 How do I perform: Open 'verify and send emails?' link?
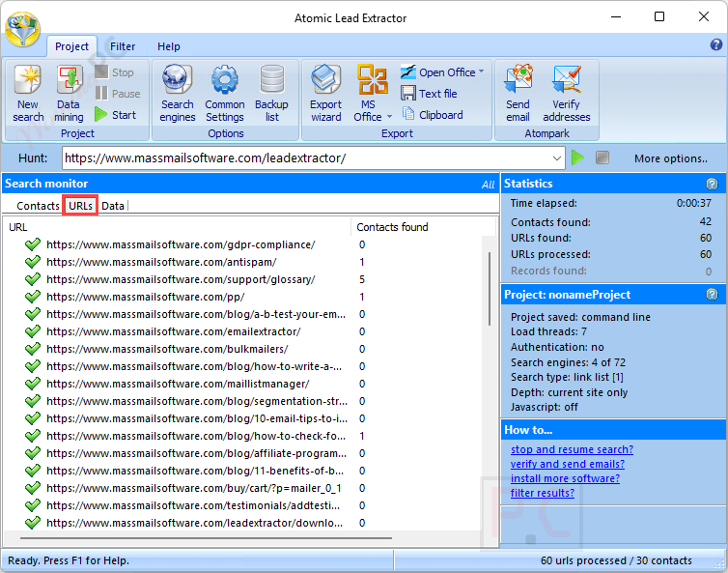pyautogui.click(x=568, y=464)
